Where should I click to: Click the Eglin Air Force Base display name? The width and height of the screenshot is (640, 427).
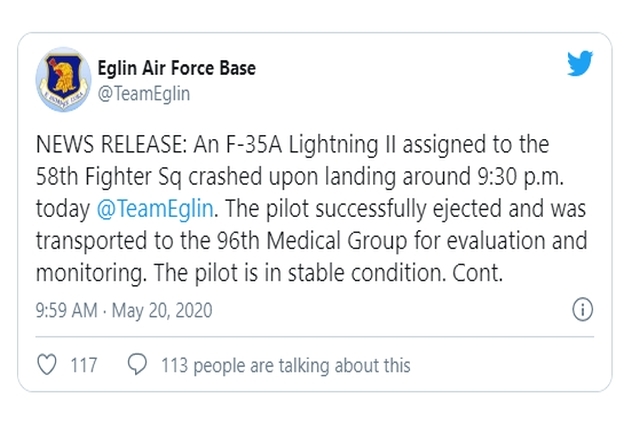click(x=177, y=68)
